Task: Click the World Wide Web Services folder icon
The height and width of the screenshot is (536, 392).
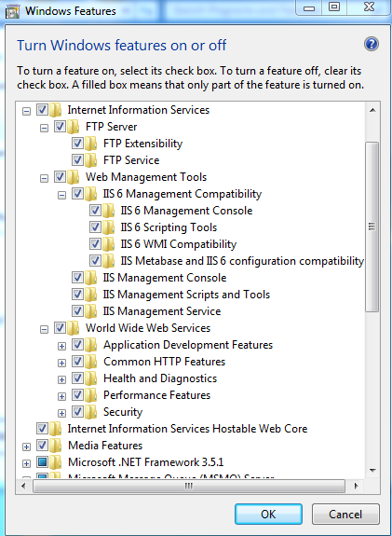Action: point(74,328)
